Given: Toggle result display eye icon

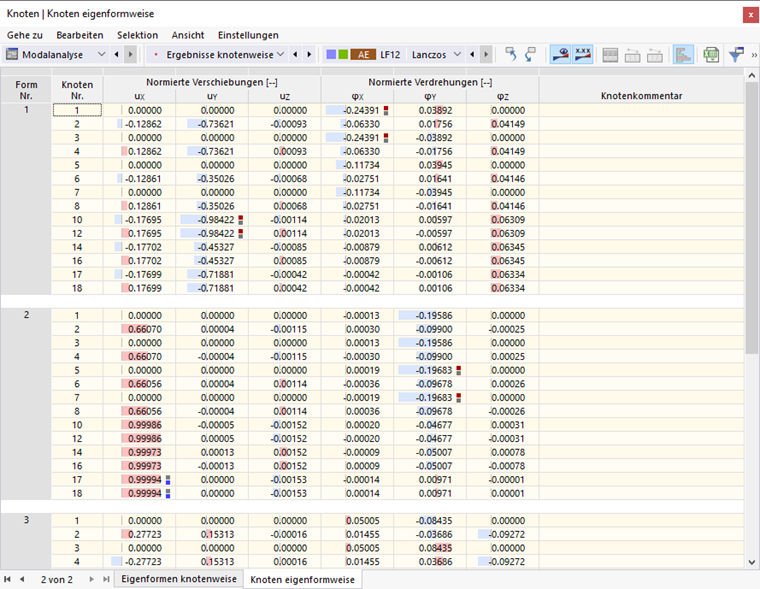Looking at the screenshot, I should [560, 54].
